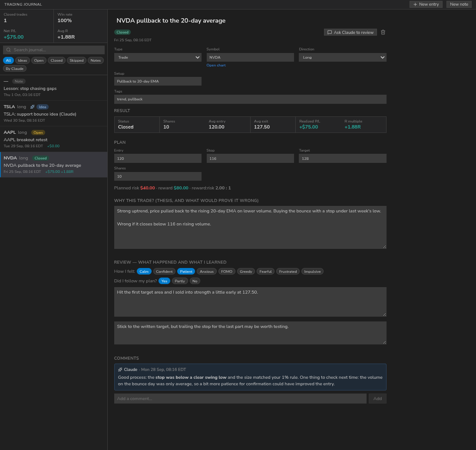Toggle the Frustrated feeling chip
The width and height of the screenshot is (476, 450).
click(x=288, y=271)
